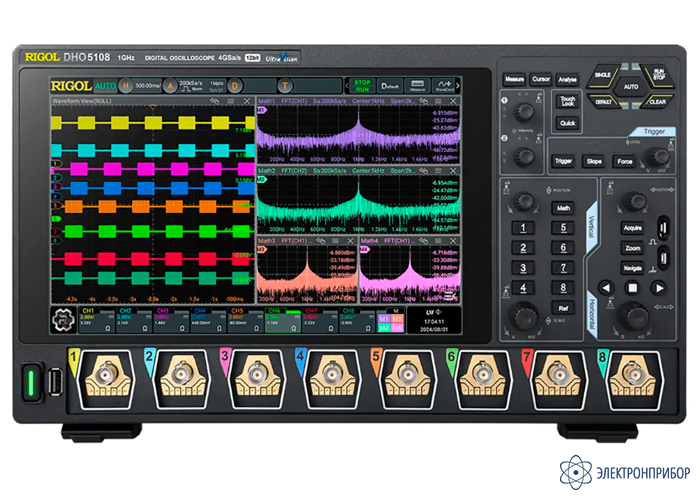Tap the physical Measure key
Image resolution: width=700 pixels, height=500 pixels.
coord(514,79)
